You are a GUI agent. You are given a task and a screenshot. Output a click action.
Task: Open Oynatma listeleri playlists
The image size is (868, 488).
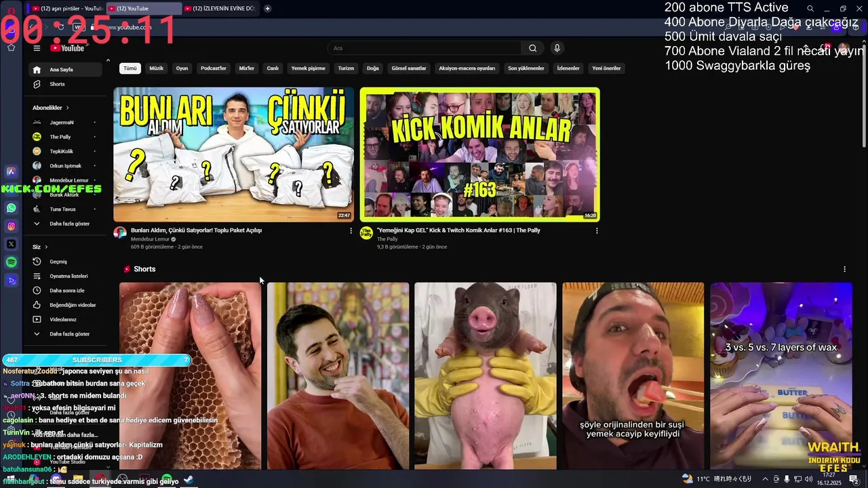coord(66,276)
